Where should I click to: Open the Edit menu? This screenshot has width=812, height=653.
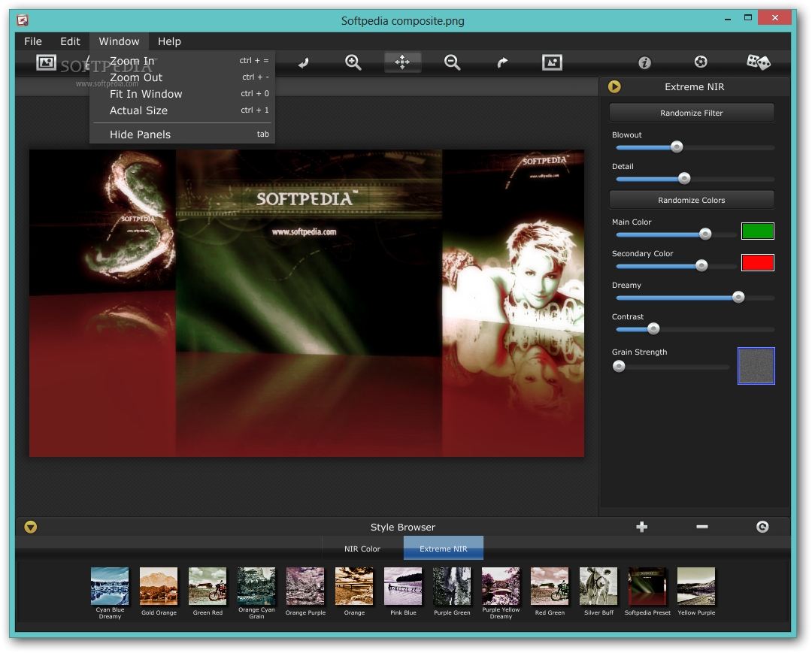point(70,41)
